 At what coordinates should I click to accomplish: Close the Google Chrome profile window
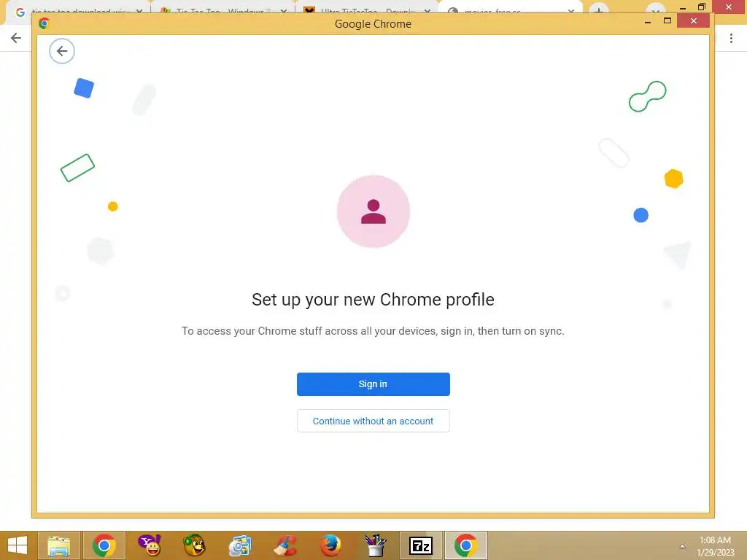tap(694, 21)
